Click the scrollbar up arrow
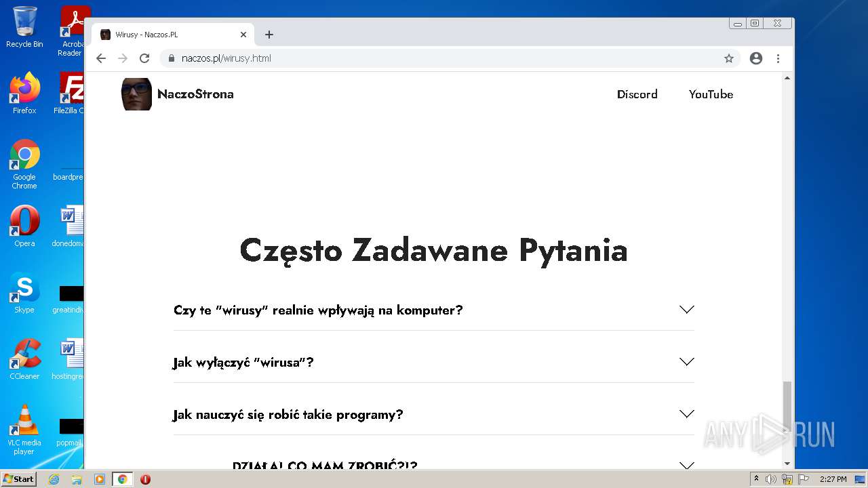 [787, 78]
